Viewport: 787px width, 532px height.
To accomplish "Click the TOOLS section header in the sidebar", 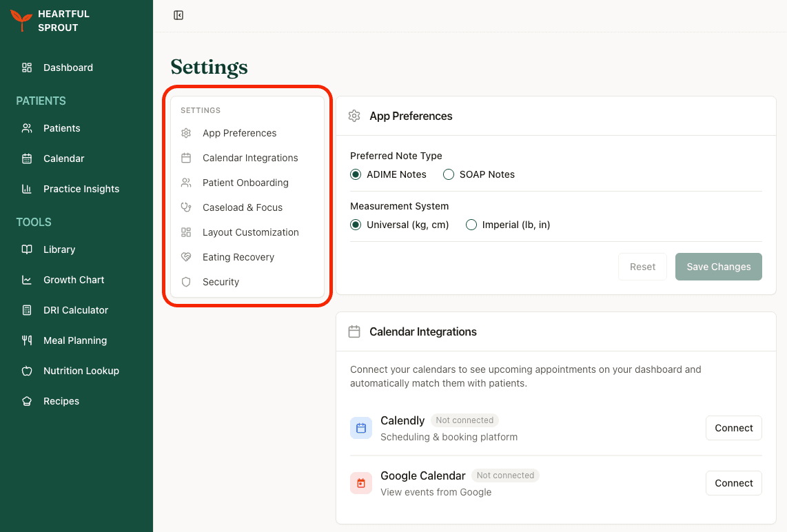I will coord(34,222).
